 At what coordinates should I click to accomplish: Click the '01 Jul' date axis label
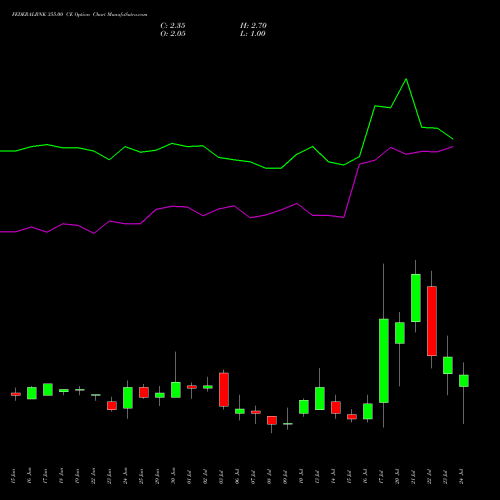(189, 477)
